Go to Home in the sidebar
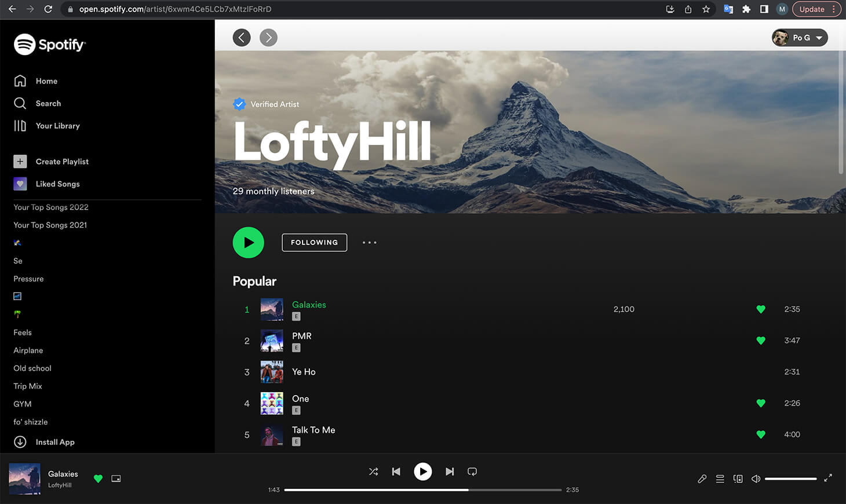Screen dimensions: 846x504 46,81
